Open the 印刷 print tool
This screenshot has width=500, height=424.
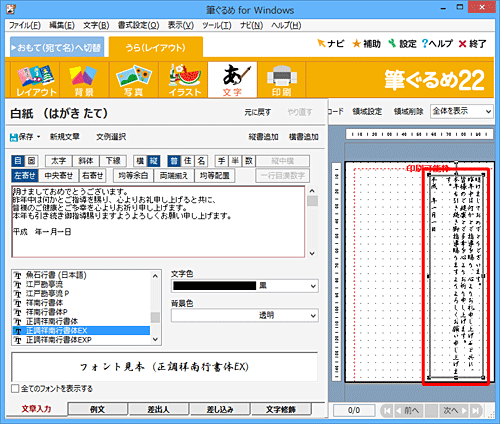click(x=281, y=80)
